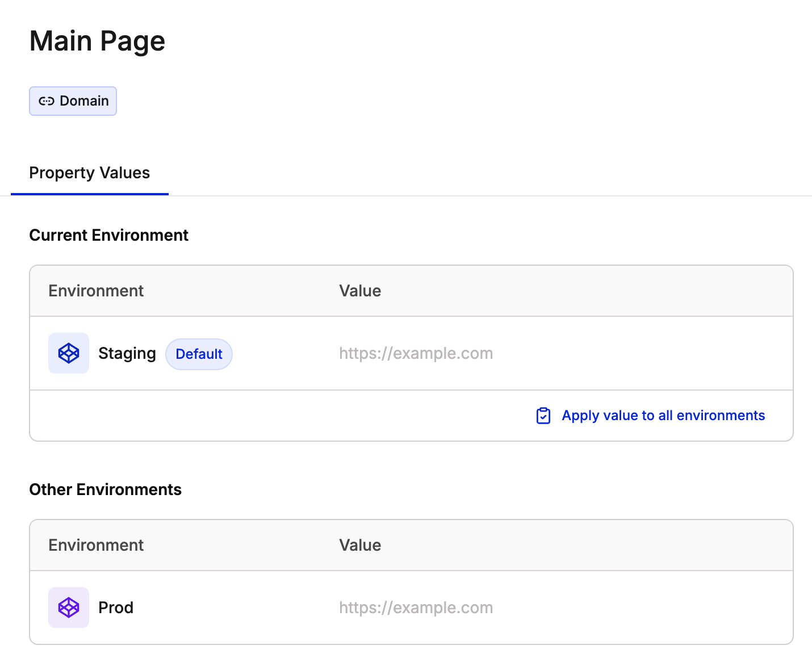Apply value to all environments

point(663,416)
